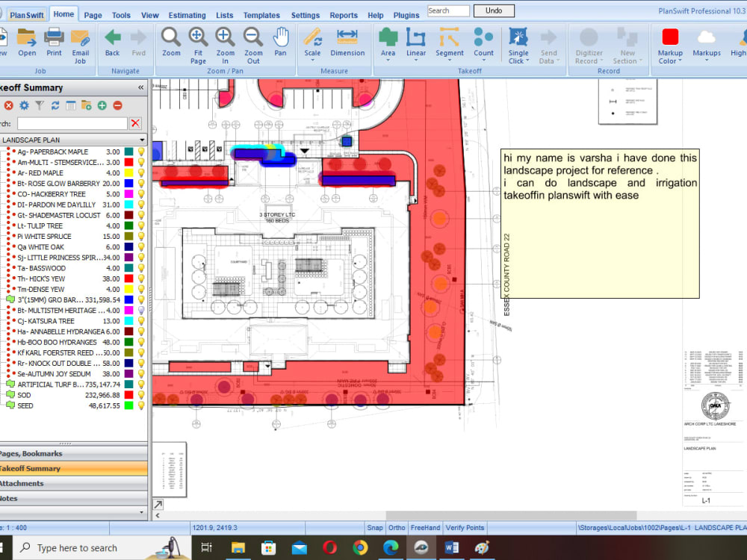This screenshot has width=747, height=560.
Task: Switch to the Estimating ribbon tab
Action: coord(187,14)
